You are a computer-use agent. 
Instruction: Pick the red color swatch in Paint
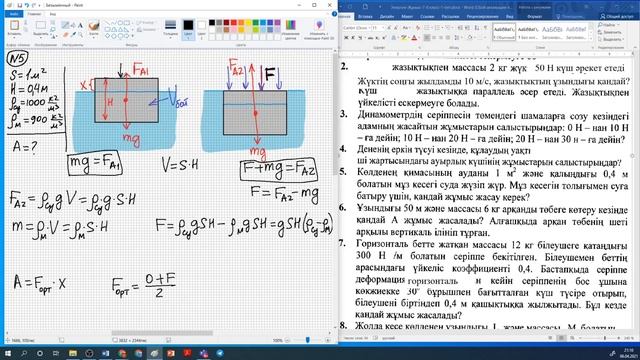[x=233, y=22]
